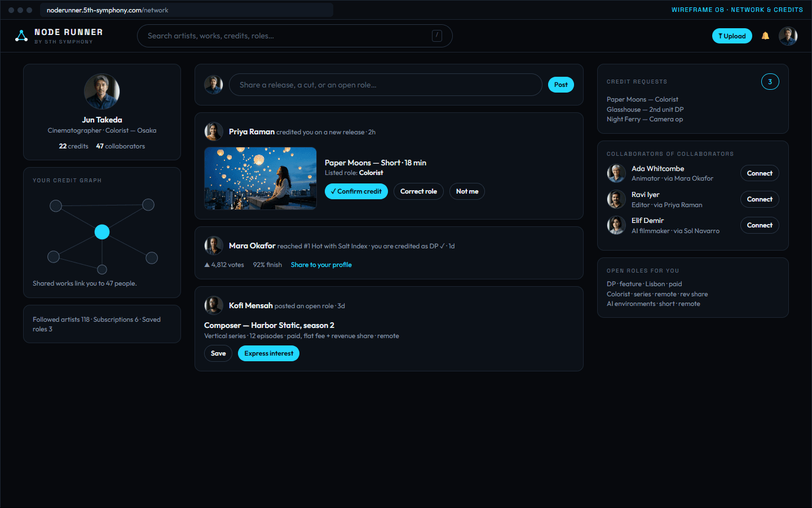This screenshot has height=508, width=812.
Task: Mark the Paper Moons credit as Not me
Action: pyautogui.click(x=467, y=191)
